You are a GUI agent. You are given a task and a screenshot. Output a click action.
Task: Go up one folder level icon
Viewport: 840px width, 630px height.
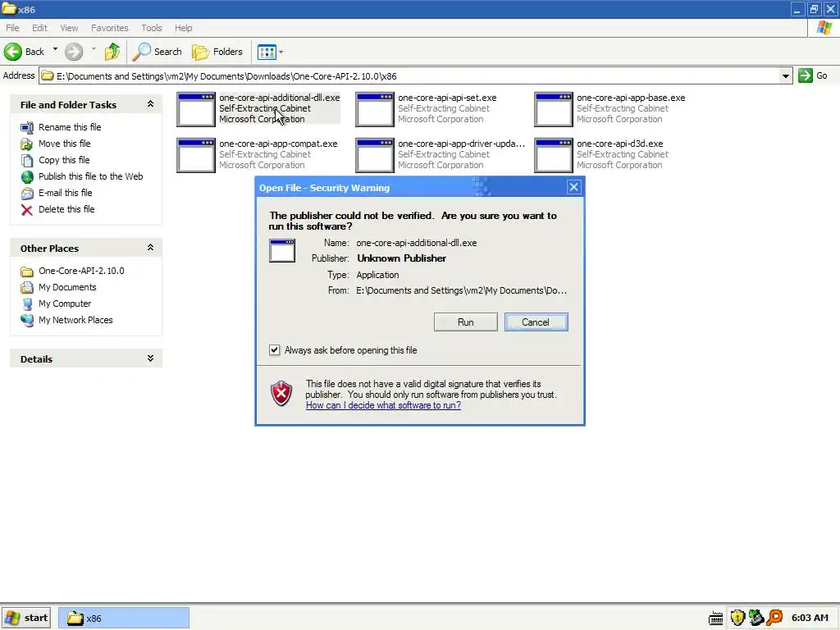pyautogui.click(x=112, y=52)
